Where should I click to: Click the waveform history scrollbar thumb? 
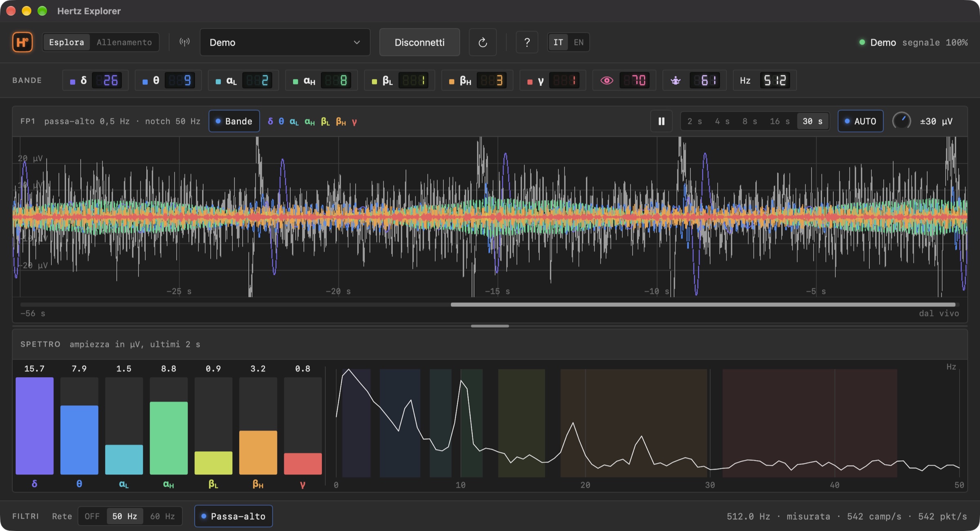pyautogui.click(x=703, y=304)
